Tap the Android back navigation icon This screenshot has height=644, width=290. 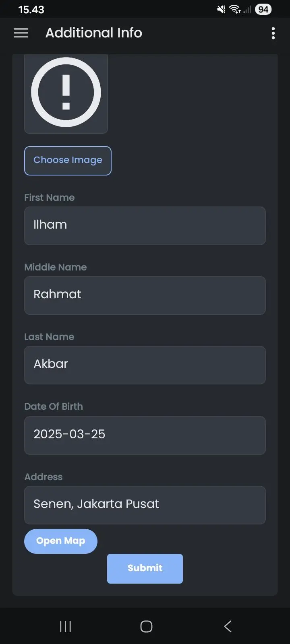click(228, 626)
